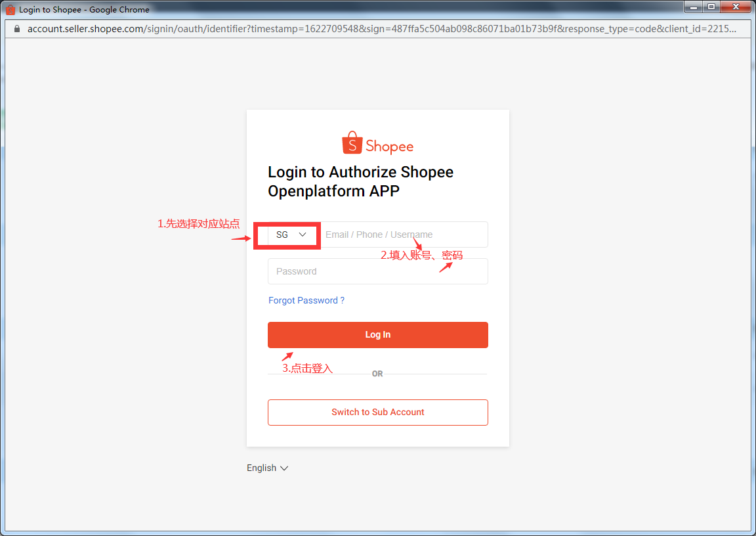This screenshot has height=536, width=756.
Task: Click the padlock icon in the address bar
Action: (x=17, y=29)
